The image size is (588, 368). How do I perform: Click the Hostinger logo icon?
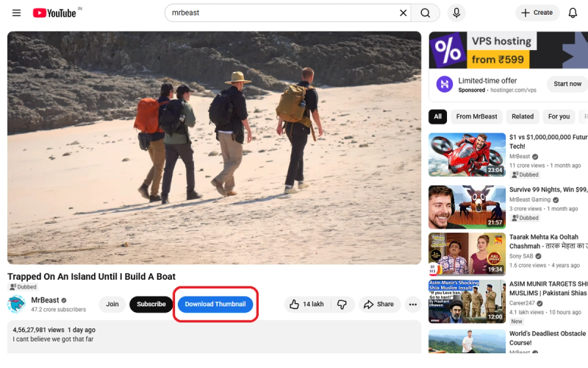pyautogui.click(x=445, y=84)
